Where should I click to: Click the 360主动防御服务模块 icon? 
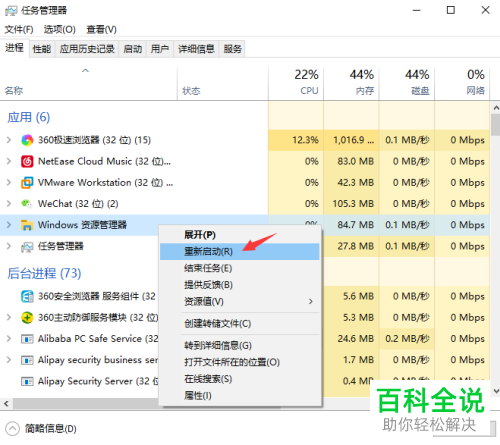tap(27, 318)
